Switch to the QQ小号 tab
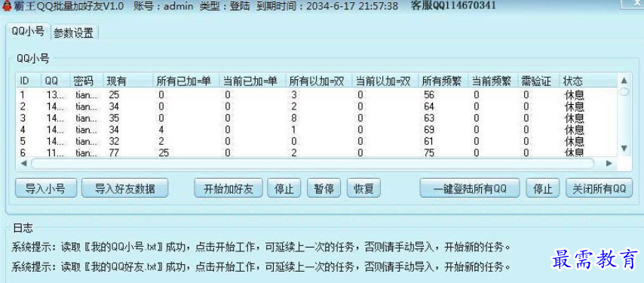The height and width of the screenshot is (283, 644). (27, 32)
